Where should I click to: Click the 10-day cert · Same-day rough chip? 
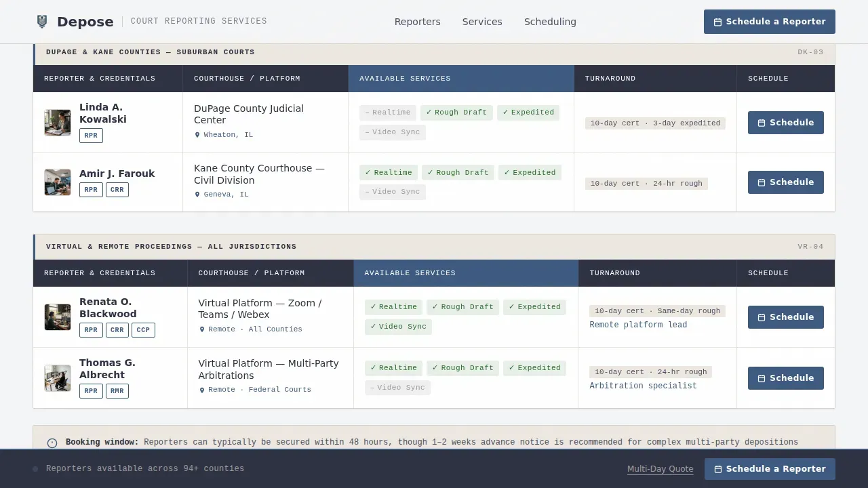[657, 311]
